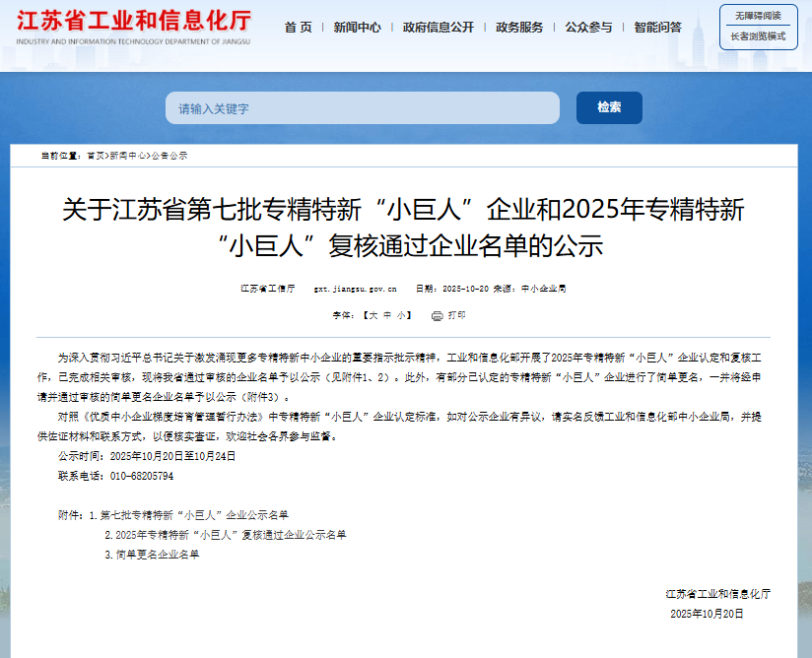
Task: Open 政府信息公开 in the navigation bar
Action: click(438, 28)
